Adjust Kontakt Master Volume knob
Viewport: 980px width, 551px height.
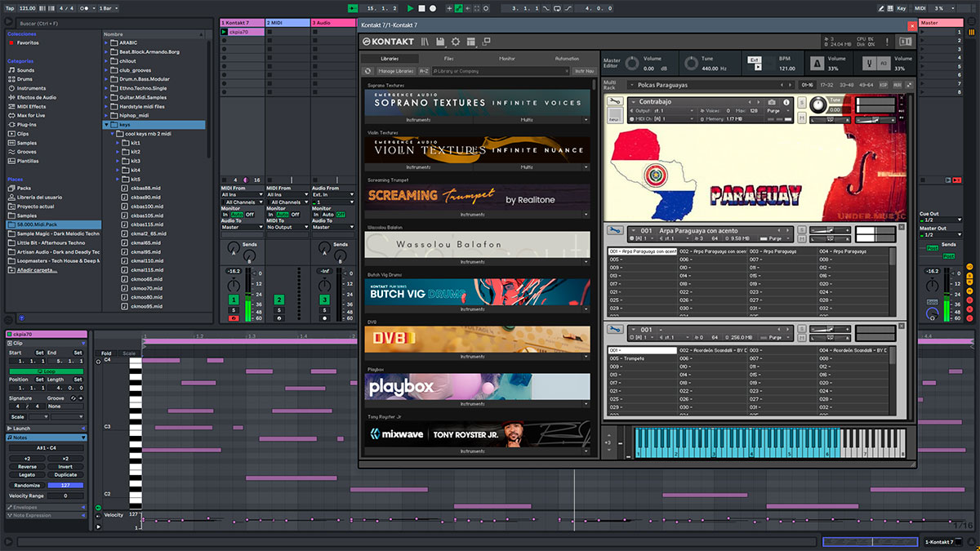[630, 64]
